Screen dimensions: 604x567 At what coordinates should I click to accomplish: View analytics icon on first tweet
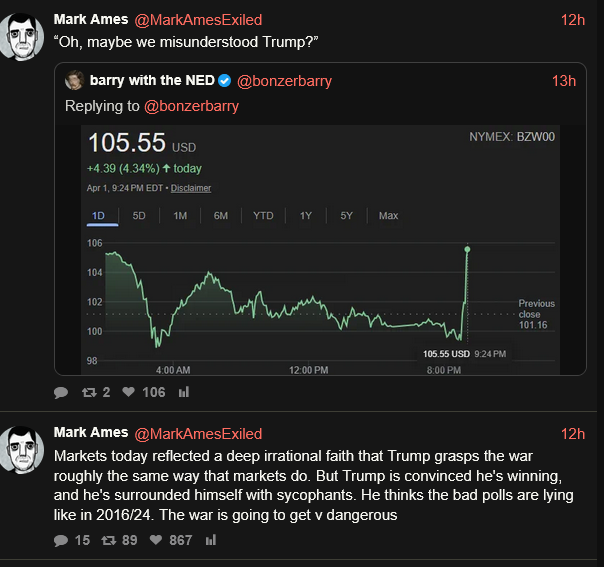183,393
